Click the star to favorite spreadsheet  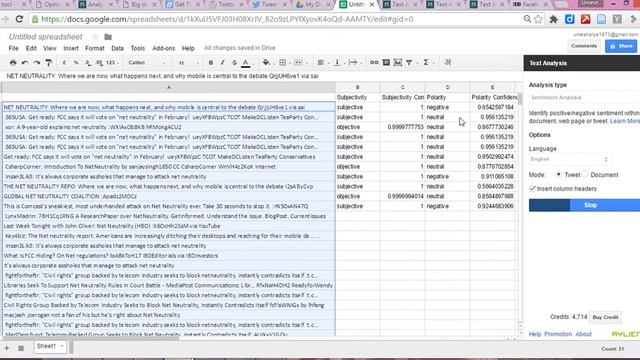[x=96, y=37]
